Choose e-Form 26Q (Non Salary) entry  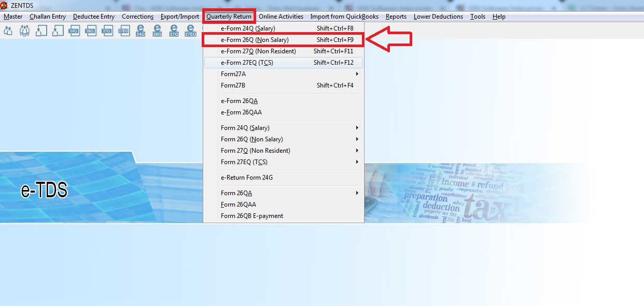284,40
